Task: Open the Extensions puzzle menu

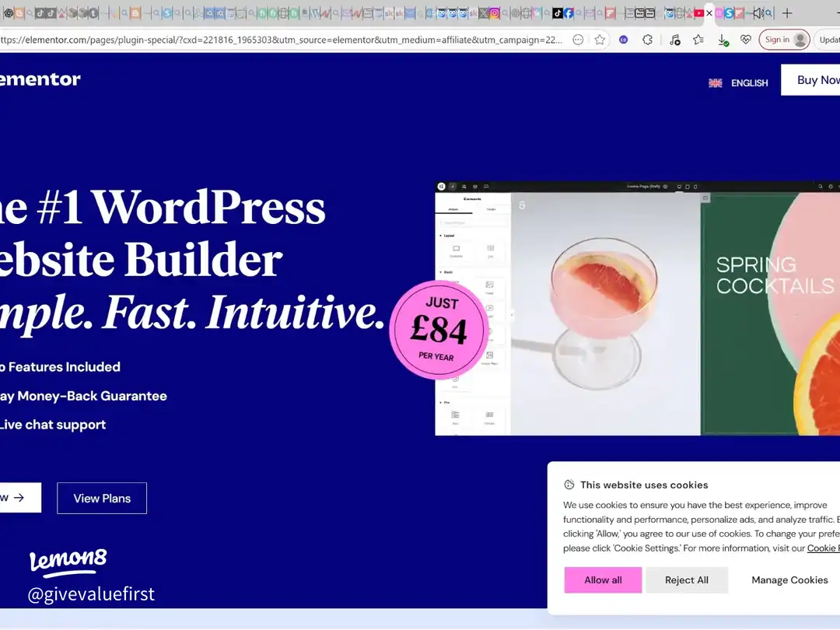Action: (647, 40)
